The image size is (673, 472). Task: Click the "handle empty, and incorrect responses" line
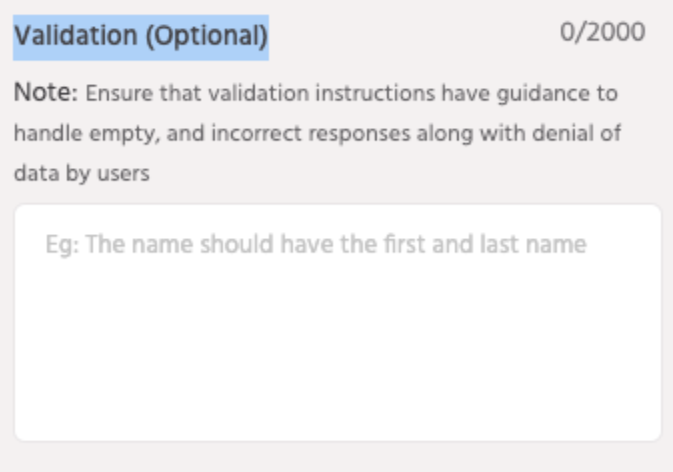[x=200, y=133]
